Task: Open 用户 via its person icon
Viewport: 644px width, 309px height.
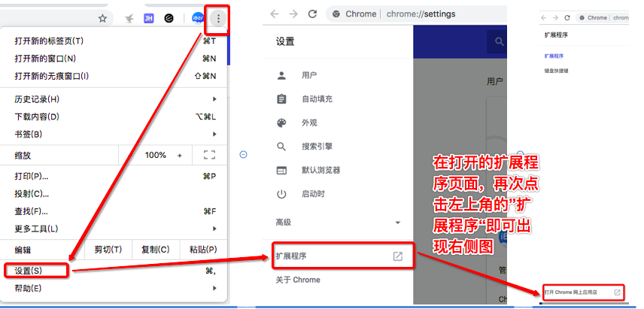Action: click(281, 75)
